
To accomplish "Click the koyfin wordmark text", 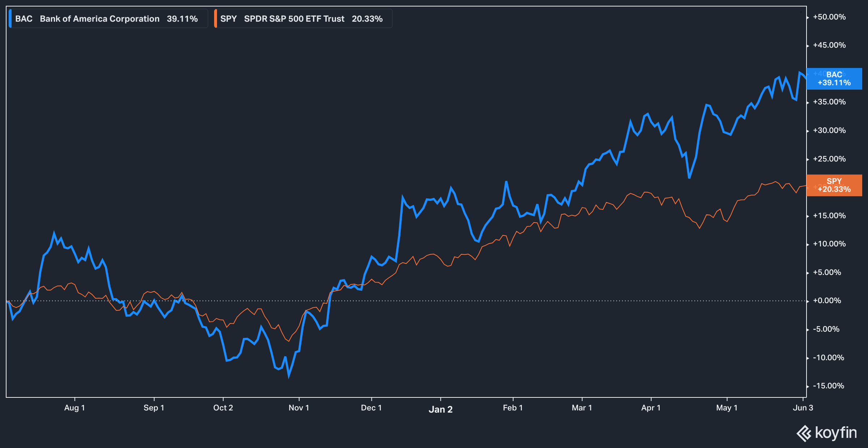I will (836, 433).
